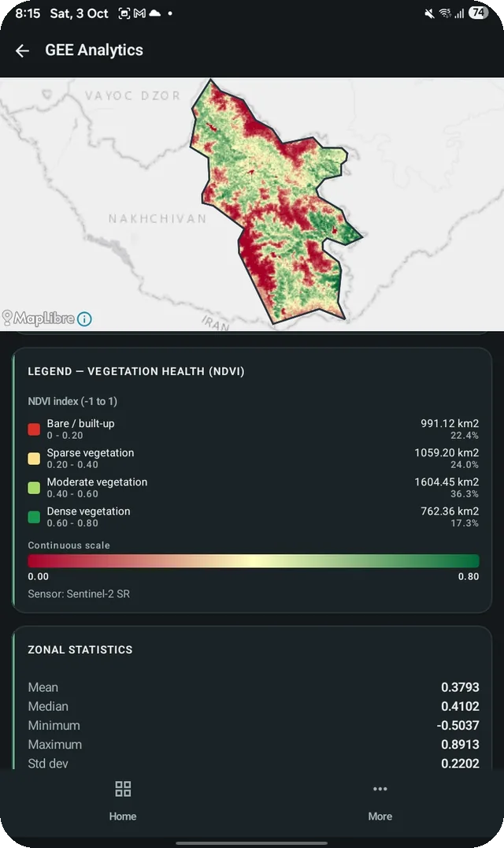Select the red Bare / built-up swatch
Viewport: 504px width, 848px height.
click(x=34, y=430)
